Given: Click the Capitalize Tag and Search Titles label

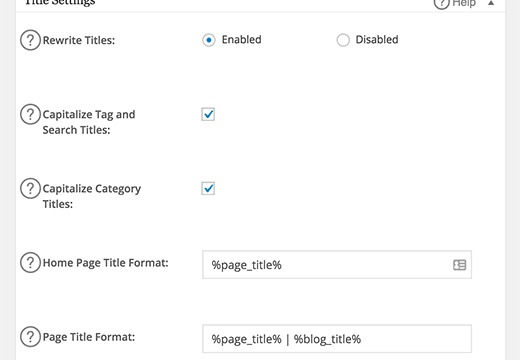Looking at the screenshot, I should coord(89,122).
